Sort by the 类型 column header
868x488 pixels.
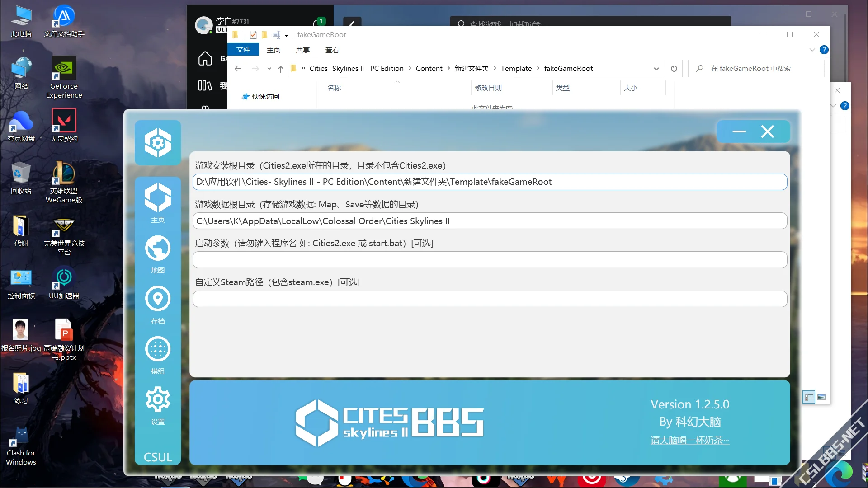pyautogui.click(x=563, y=88)
